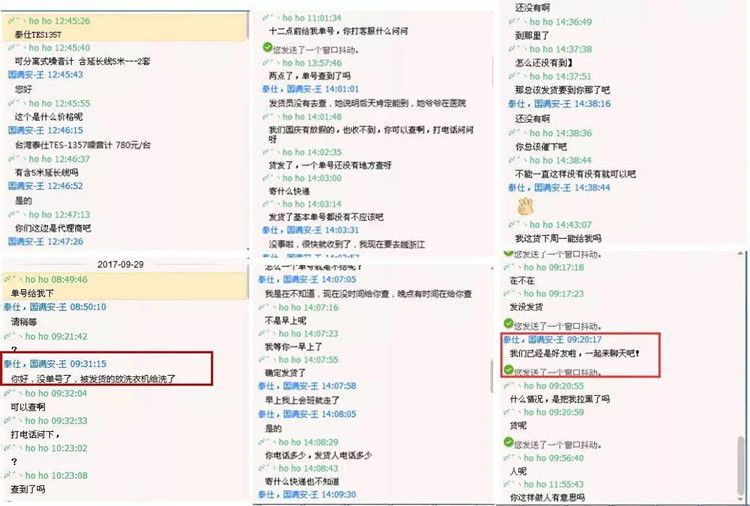Click sender name 泰仕, 国满安-王 at 09:20:17
The height and width of the screenshot is (506, 750).
pos(535,339)
